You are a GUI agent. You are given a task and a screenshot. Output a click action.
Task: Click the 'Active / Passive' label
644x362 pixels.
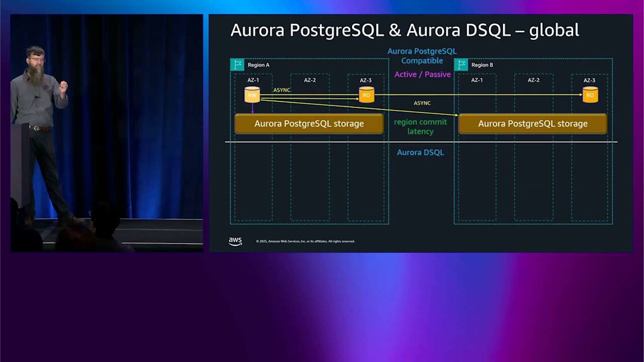(x=422, y=75)
